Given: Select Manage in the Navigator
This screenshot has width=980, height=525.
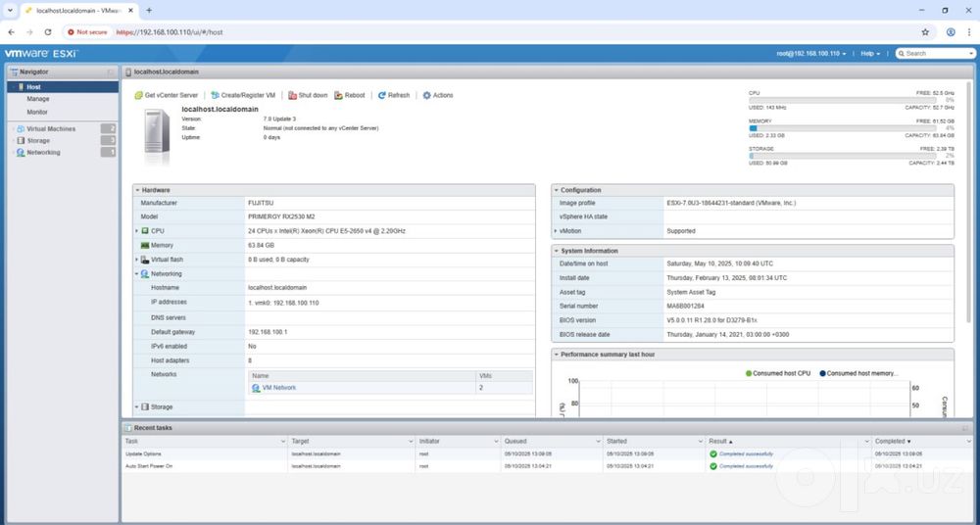Looking at the screenshot, I should [x=38, y=99].
